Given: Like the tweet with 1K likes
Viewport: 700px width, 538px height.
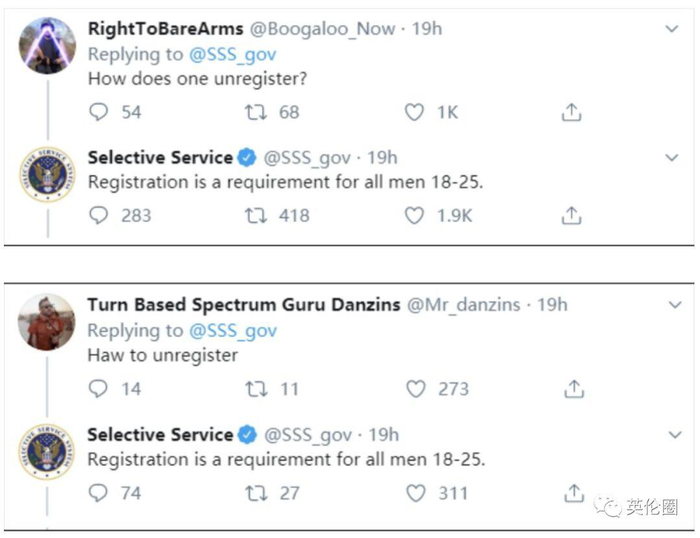Looking at the screenshot, I should pyautogui.click(x=414, y=112).
